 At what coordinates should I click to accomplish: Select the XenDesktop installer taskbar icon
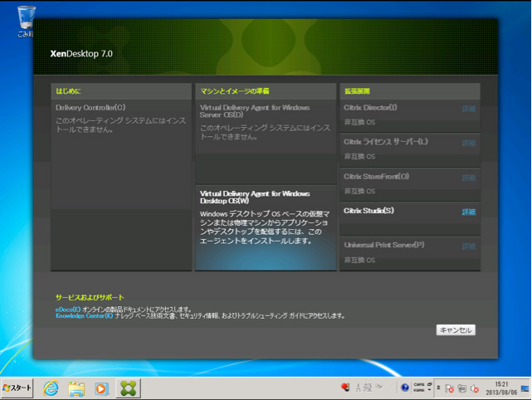pyautogui.click(x=129, y=388)
